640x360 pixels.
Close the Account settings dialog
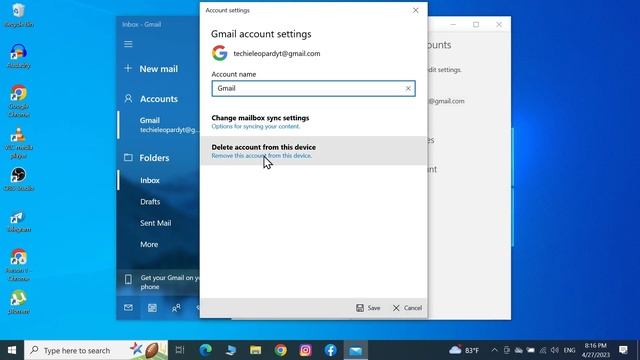coord(416,10)
